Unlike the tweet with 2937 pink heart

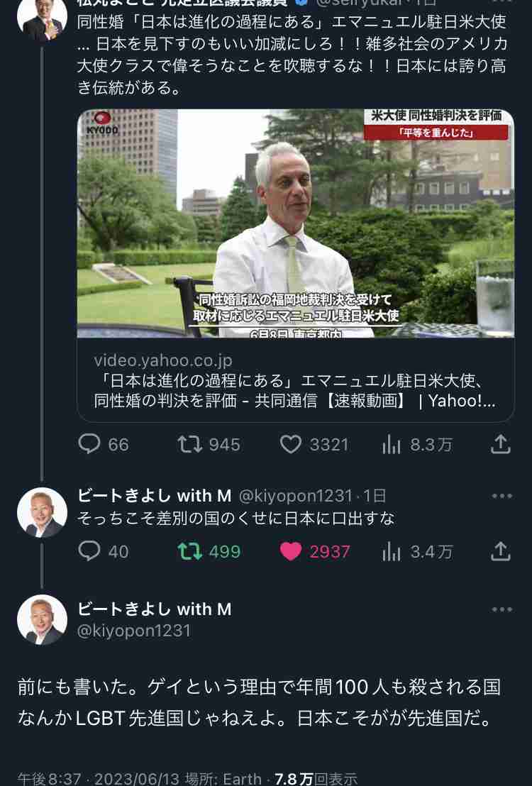[x=314, y=551]
